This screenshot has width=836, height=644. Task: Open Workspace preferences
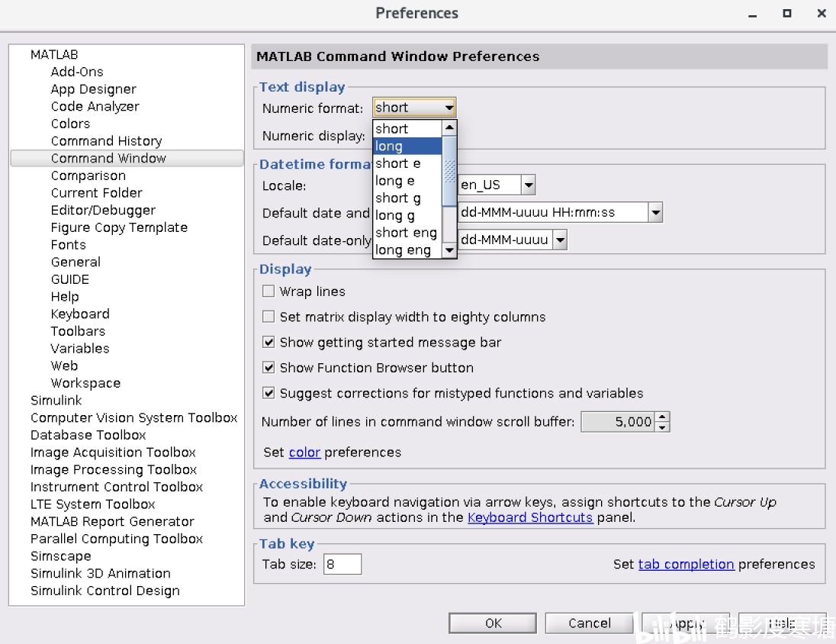point(85,383)
